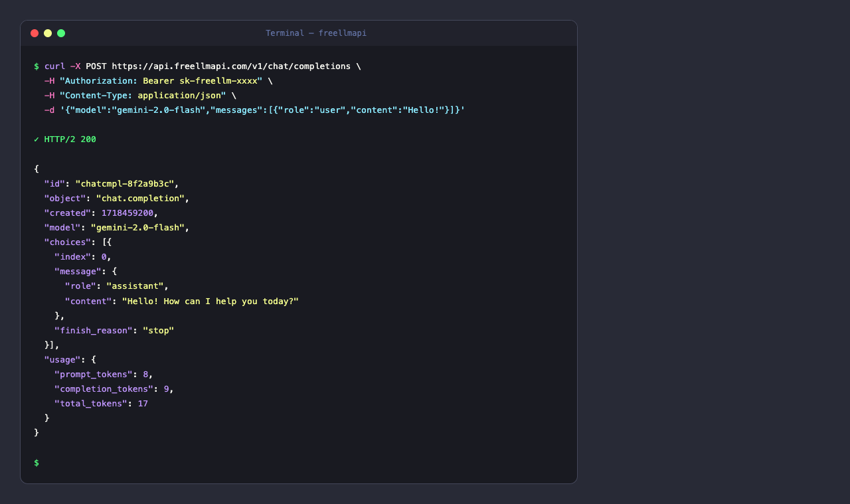Viewport: 850px width, 504px height.
Task: Select the '-X' flag in the curl command
Action: 75,66
